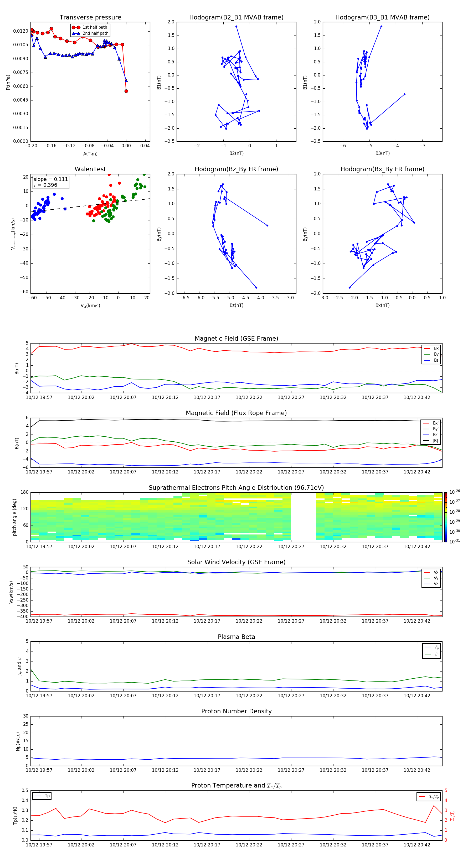Screen dimensions: 473x868
Task: Click the 'B3(nT)' axis label
Action: (x=382, y=153)
